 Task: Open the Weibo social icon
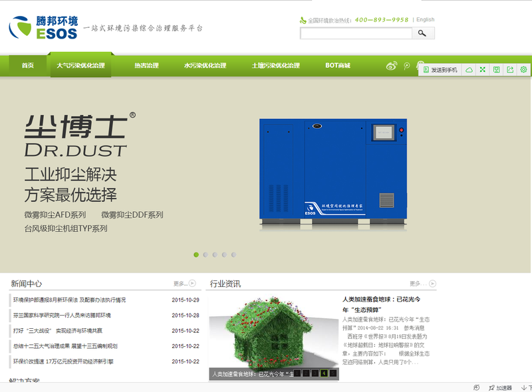click(x=391, y=66)
